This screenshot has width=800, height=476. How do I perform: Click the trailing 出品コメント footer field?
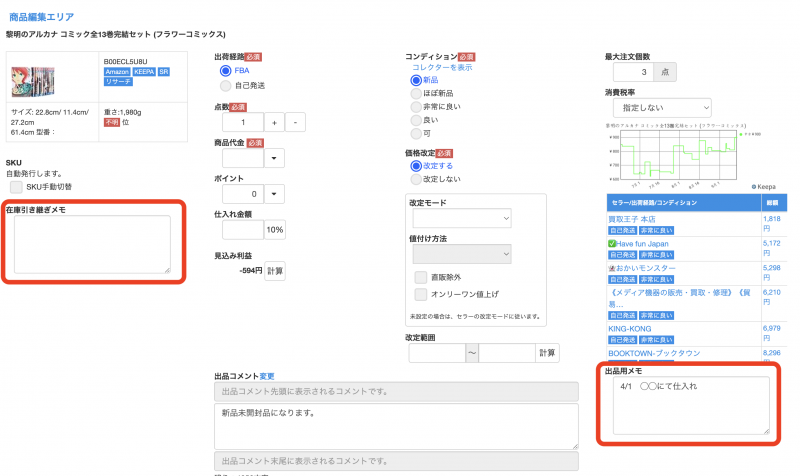396,461
